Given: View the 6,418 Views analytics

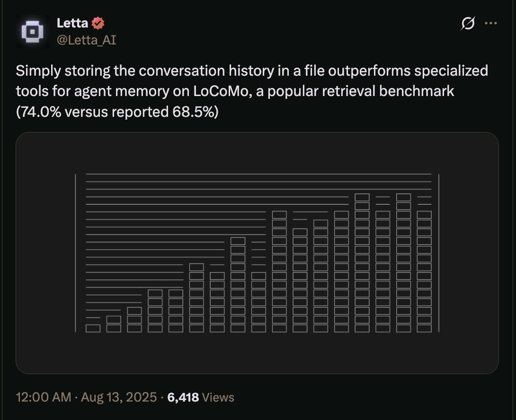Looking at the screenshot, I should [x=201, y=397].
